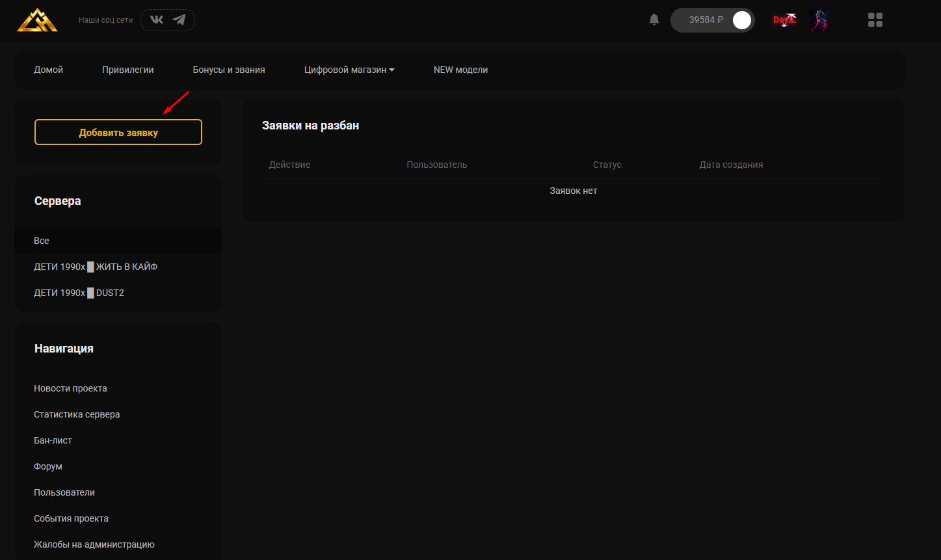Select server ДЕТИ 1990х DUST2

click(x=118, y=293)
